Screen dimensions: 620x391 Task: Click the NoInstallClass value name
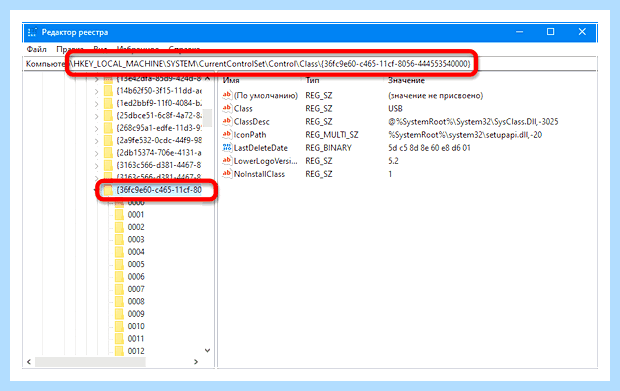[259, 174]
